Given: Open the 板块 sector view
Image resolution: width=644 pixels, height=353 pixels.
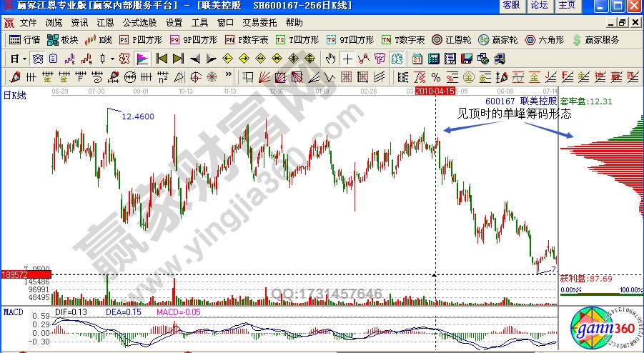Looking at the screenshot, I should pos(62,40).
